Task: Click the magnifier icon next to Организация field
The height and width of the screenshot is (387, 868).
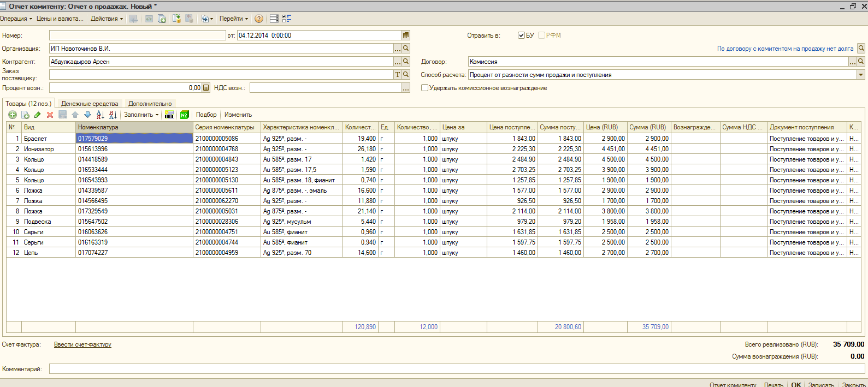Action: [x=406, y=49]
